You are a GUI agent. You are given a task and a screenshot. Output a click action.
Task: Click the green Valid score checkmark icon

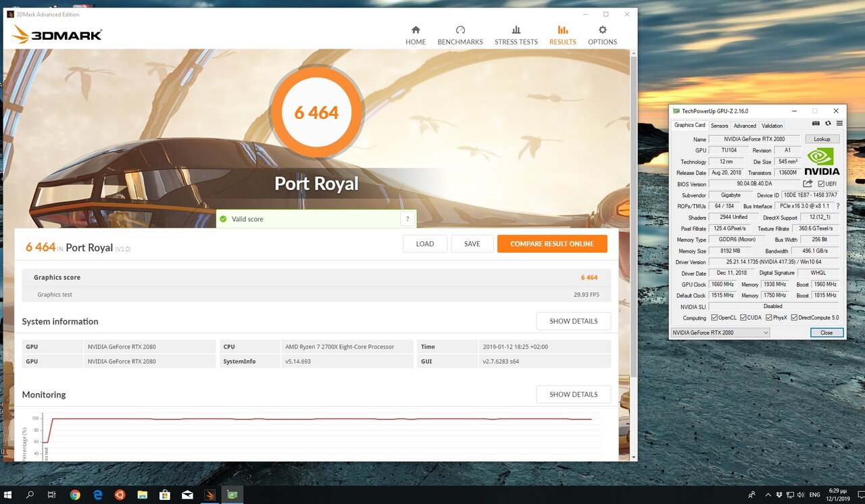click(x=223, y=219)
